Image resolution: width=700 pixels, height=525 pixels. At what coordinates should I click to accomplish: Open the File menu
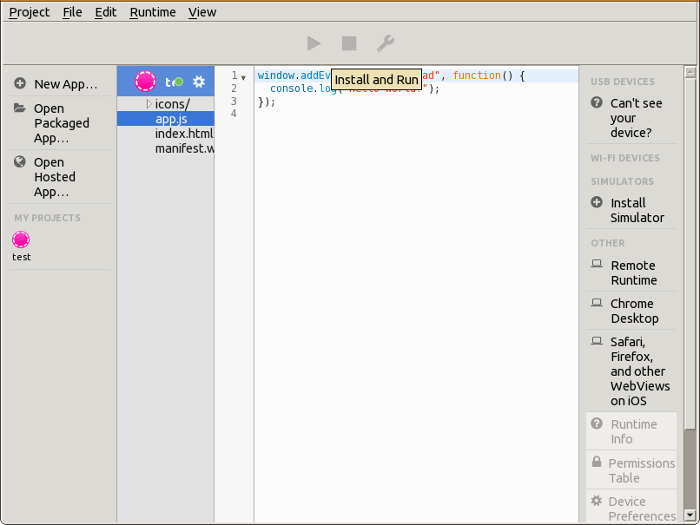click(72, 12)
